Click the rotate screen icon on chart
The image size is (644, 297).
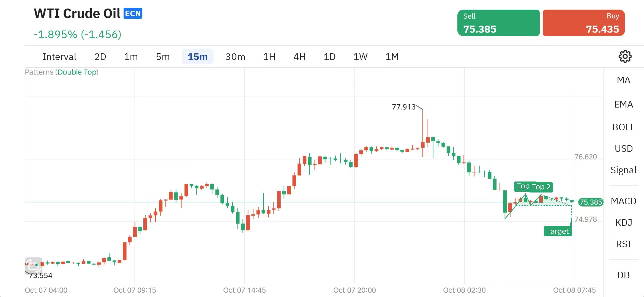[34, 265]
